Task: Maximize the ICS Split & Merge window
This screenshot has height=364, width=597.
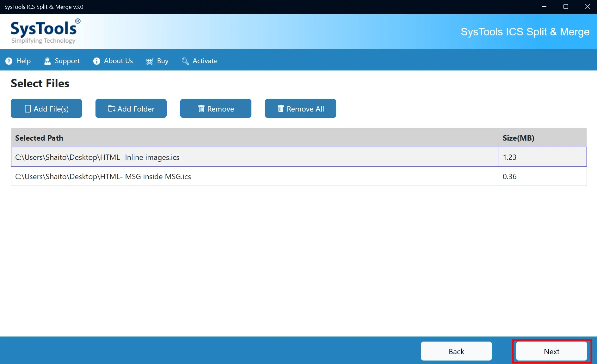Action: tap(566, 7)
